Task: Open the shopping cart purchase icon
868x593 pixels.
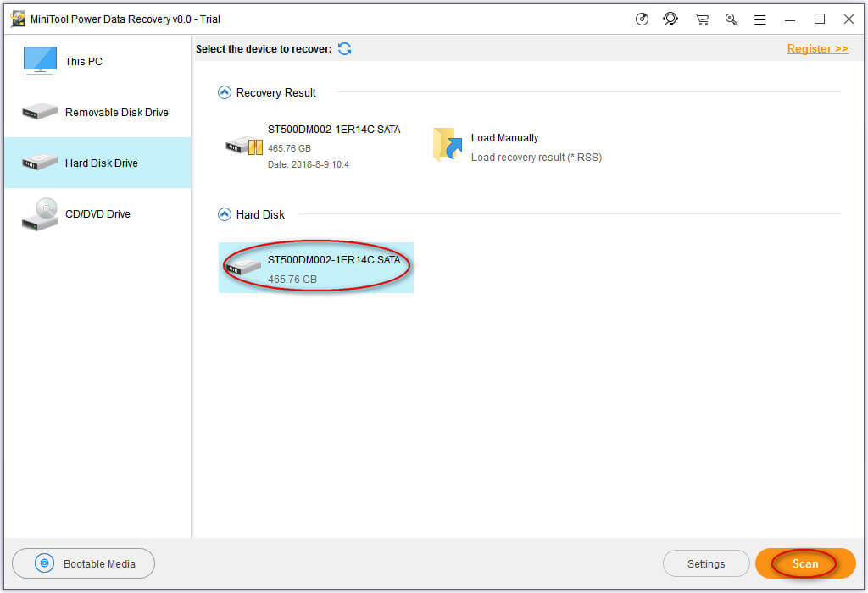Action: click(701, 19)
